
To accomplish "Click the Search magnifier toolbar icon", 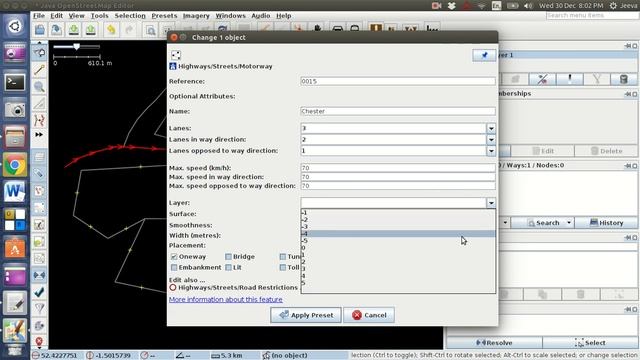I will point(151,30).
